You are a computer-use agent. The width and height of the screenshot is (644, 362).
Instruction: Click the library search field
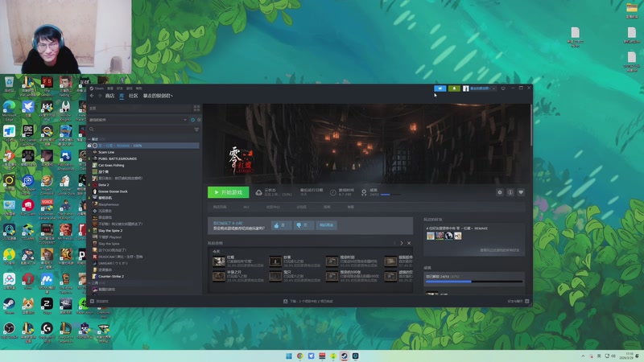(x=140, y=130)
